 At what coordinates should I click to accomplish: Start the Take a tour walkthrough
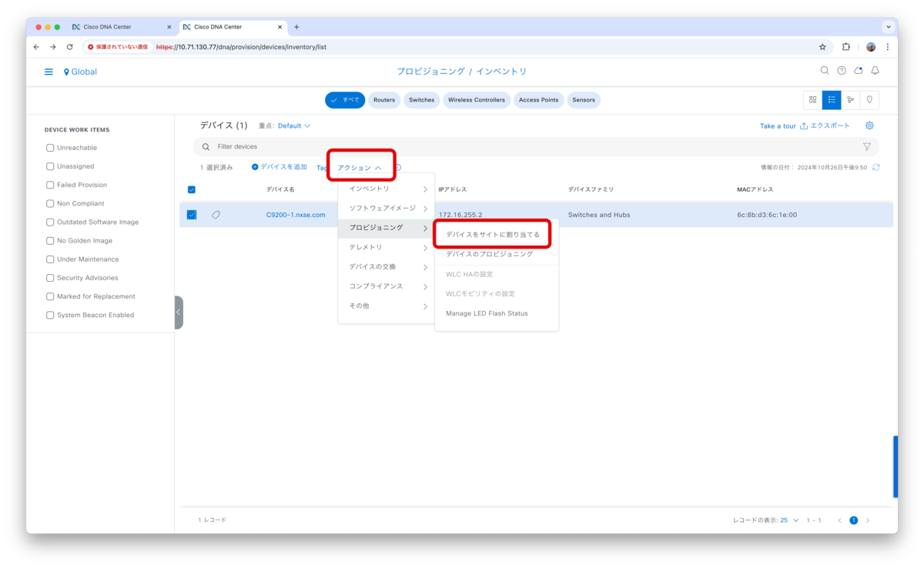coord(778,125)
